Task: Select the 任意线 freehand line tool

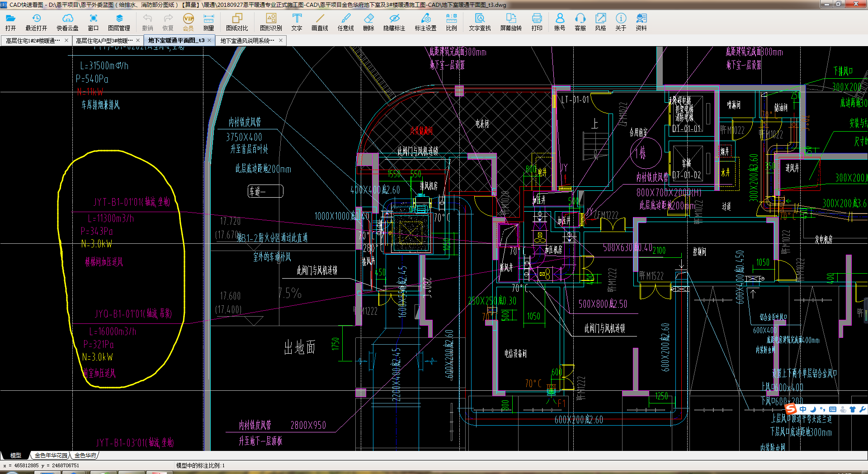Action: click(x=346, y=22)
